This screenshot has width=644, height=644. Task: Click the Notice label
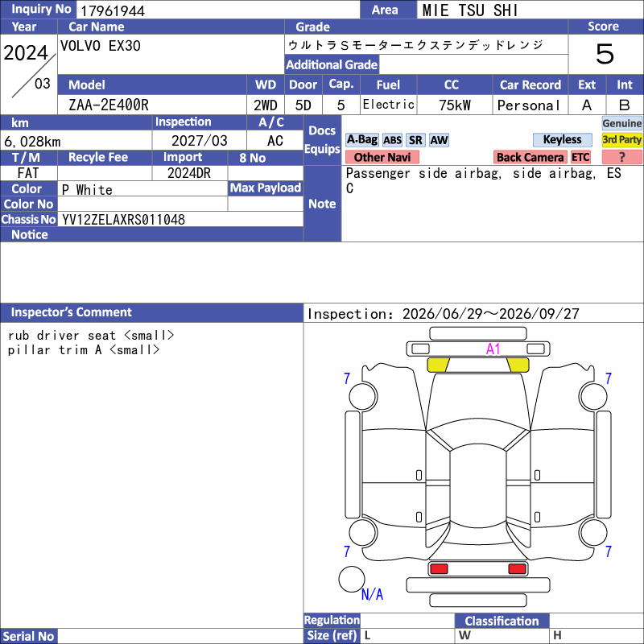tap(30, 234)
